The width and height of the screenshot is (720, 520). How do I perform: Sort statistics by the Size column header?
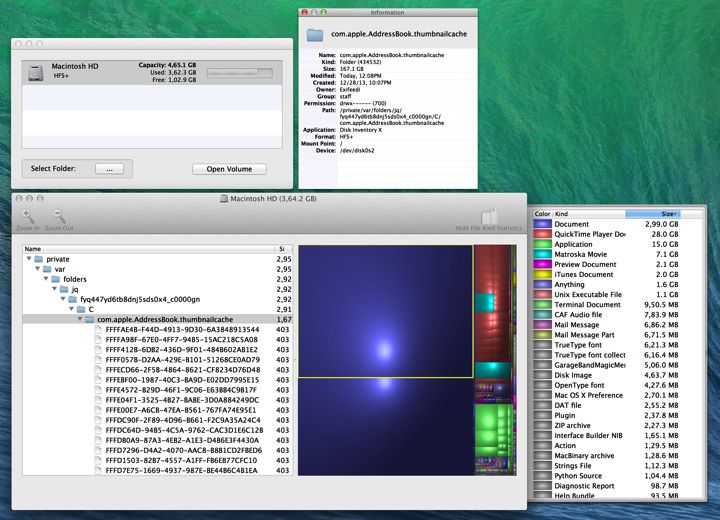coord(652,214)
